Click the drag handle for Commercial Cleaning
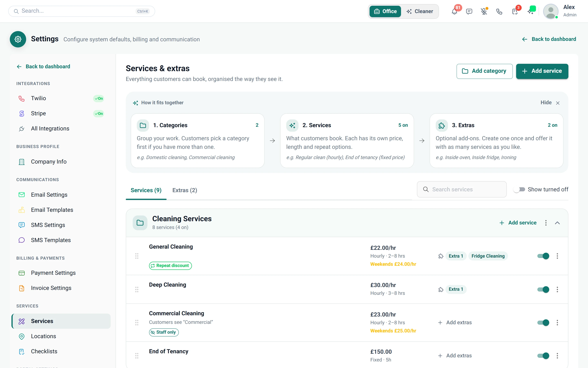 coord(137,322)
